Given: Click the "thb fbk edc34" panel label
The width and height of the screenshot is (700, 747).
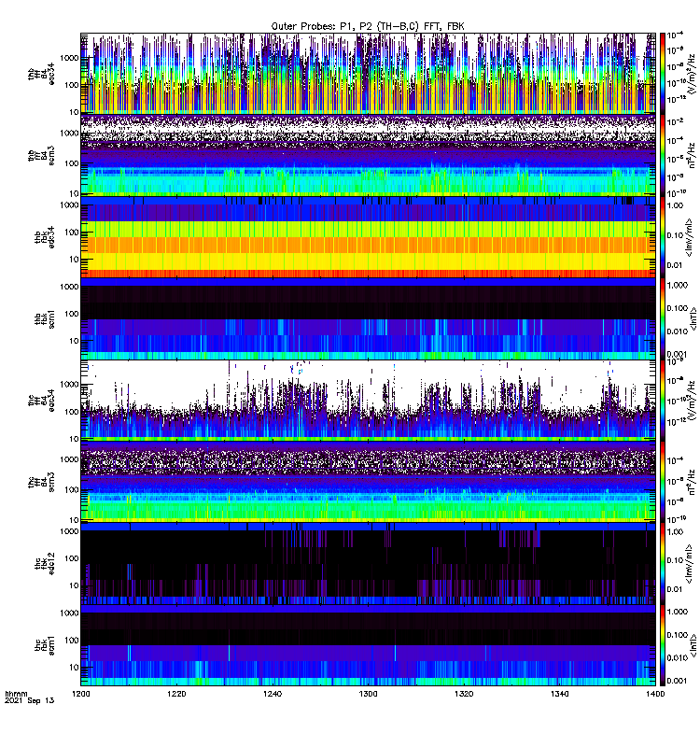Looking at the screenshot, I should [45, 237].
